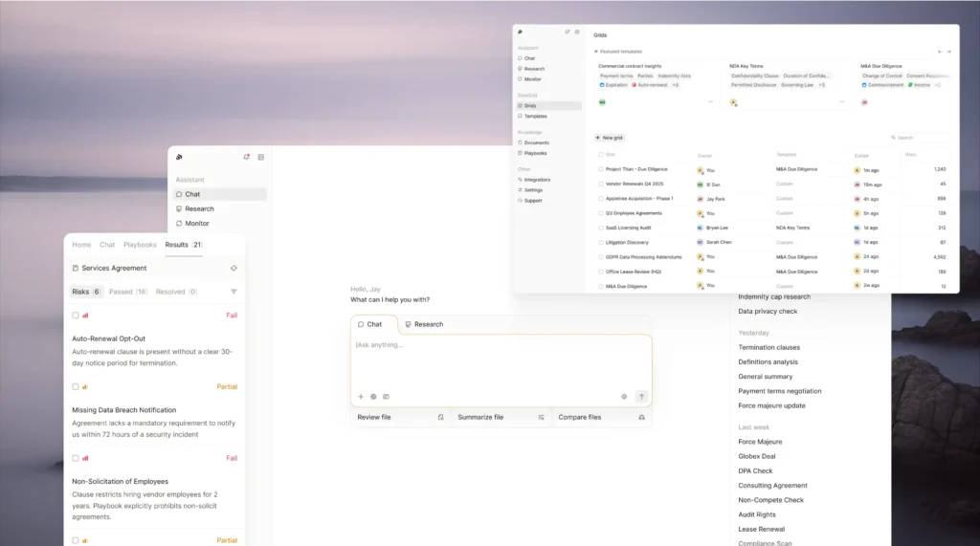The width and height of the screenshot is (980, 546).
Task: Select the Litigation Discovery grid checkbox
Action: point(600,242)
